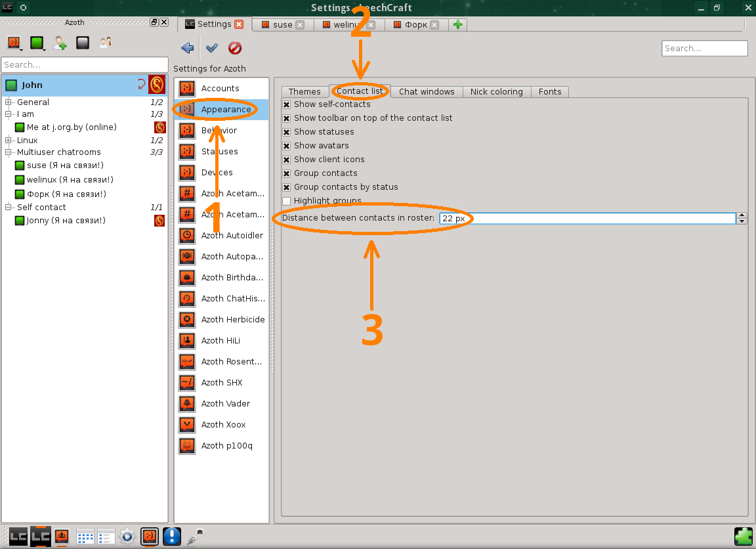Select Accounts settings page

pyautogui.click(x=221, y=88)
